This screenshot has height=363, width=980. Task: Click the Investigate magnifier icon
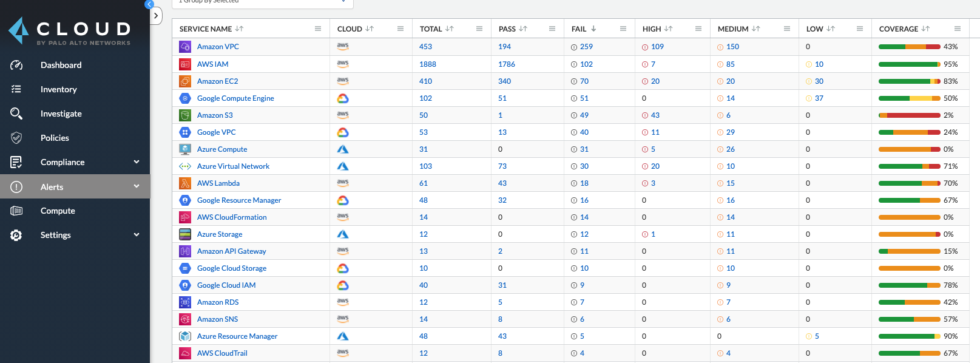pos(16,114)
